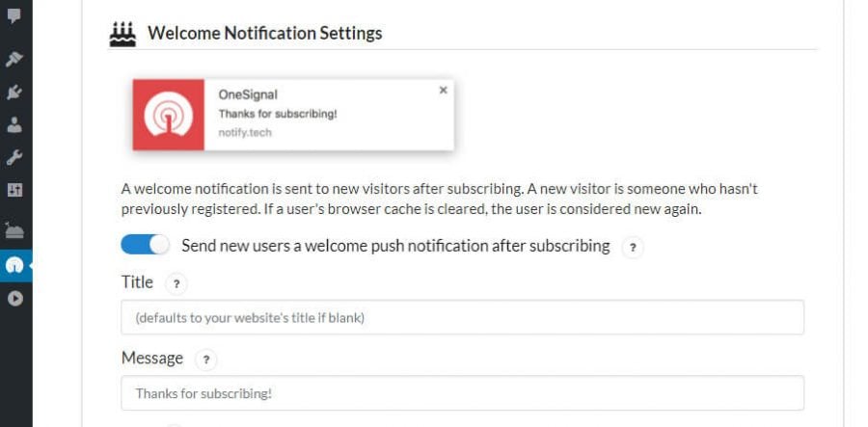Click the help icon next to Title
868x427 pixels.
(176, 284)
